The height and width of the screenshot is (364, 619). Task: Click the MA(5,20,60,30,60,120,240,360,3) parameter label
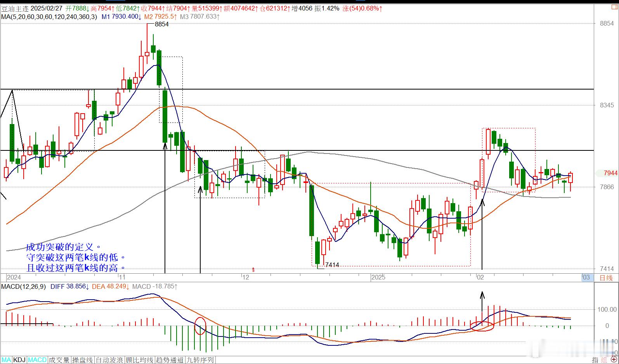[49, 17]
